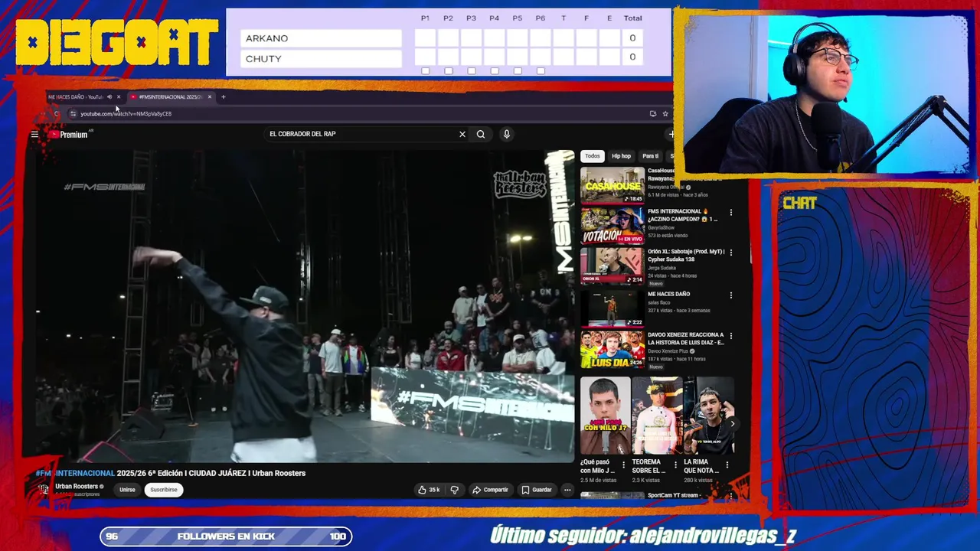Dislike the FMS Internacional video
Image resolution: width=980 pixels, height=551 pixels.
click(x=454, y=490)
